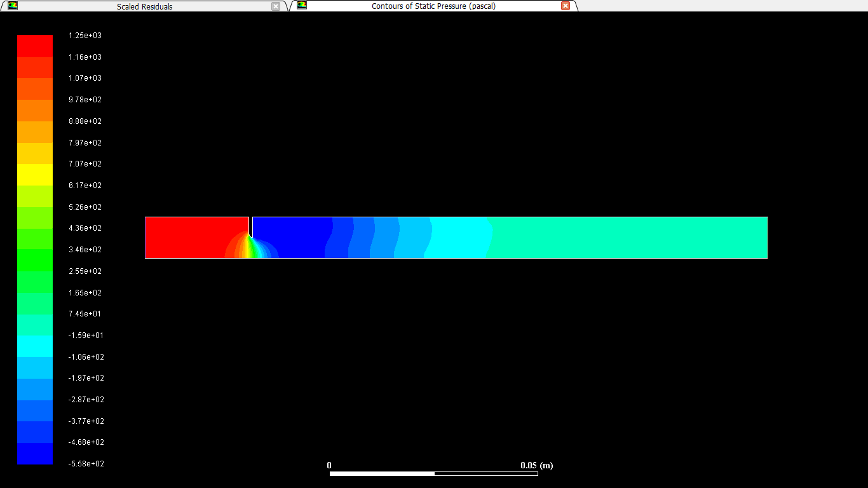Click the 9.78e+02 legend value

[x=85, y=100]
